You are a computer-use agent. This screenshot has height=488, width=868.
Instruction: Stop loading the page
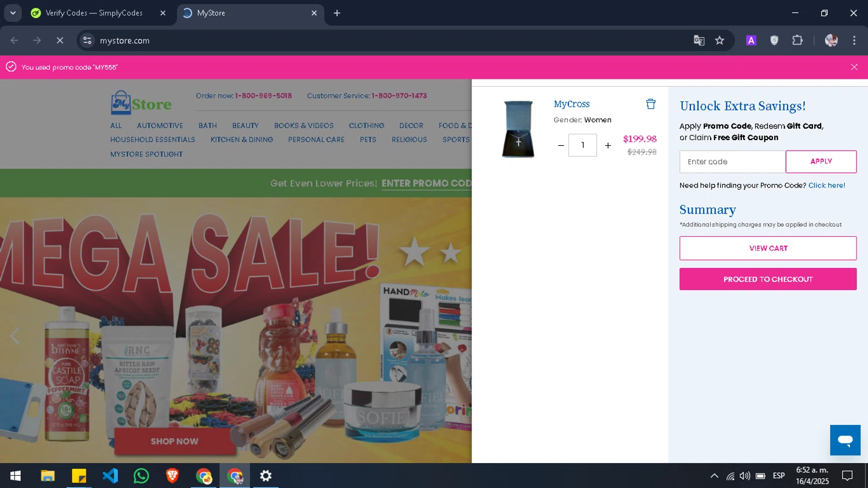click(60, 41)
